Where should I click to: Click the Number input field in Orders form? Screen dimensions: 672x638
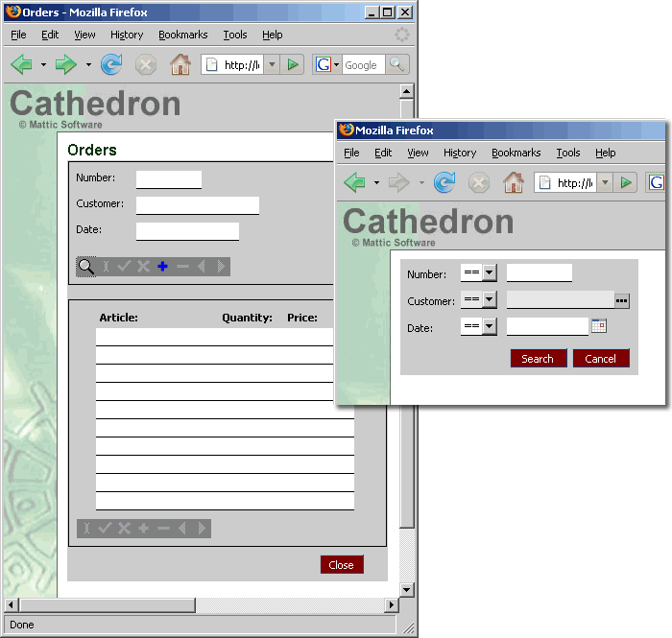tap(169, 179)
